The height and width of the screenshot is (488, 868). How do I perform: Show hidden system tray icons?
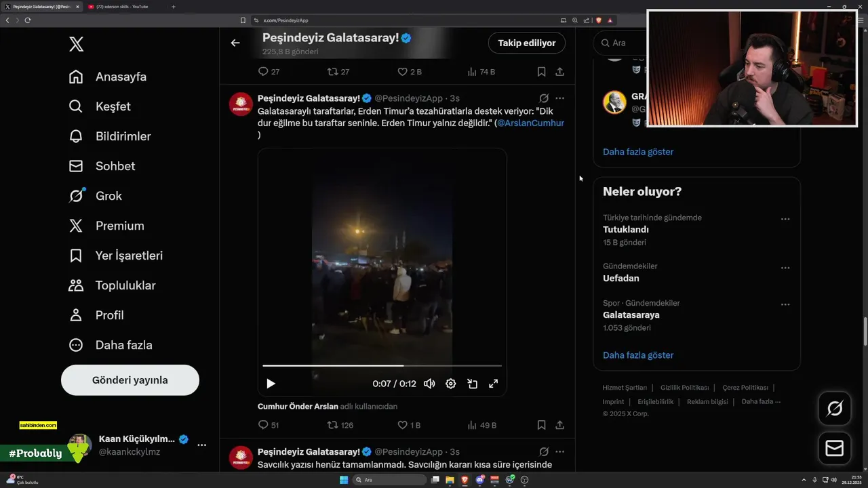point(804,480)
